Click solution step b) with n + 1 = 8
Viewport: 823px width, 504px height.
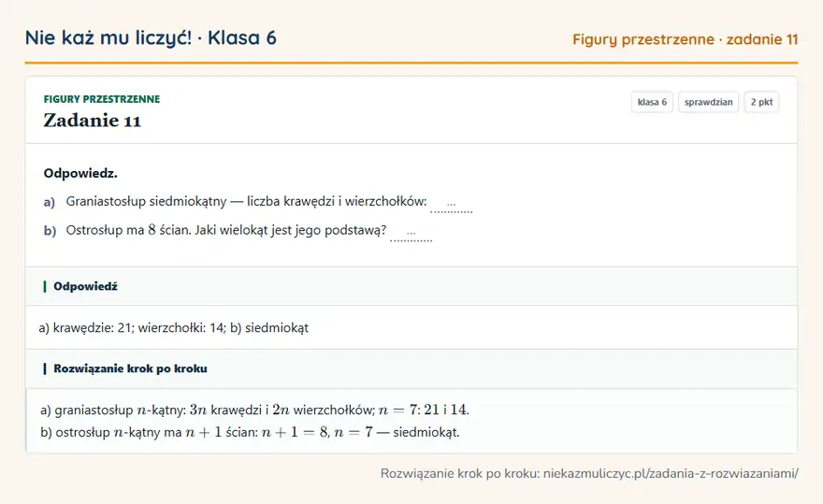pos(250,433)
